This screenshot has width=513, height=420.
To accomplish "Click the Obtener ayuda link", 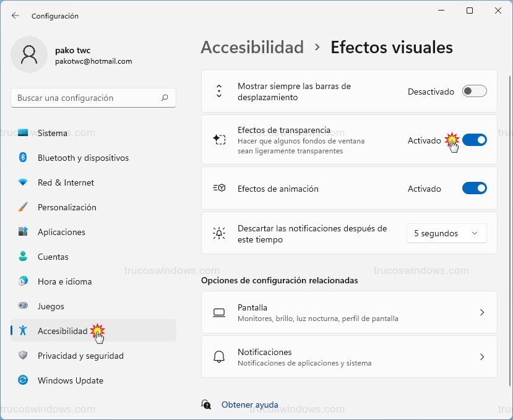I will (249, 405).
